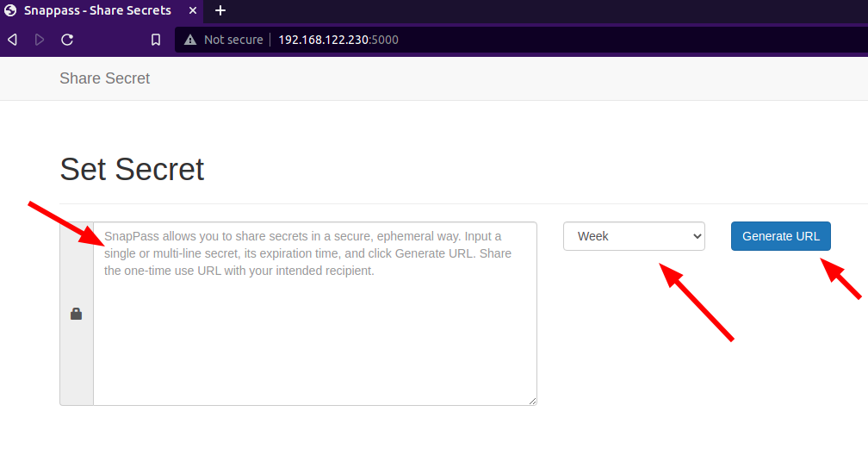This screenshot has width=868, height=449.
Task: Click the globe favicon in tab
Action: tap(10, 10)
